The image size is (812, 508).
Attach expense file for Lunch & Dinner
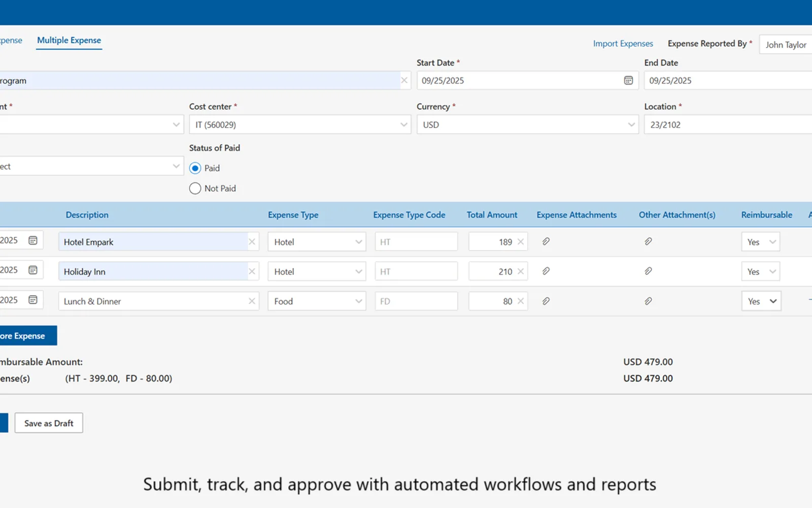coord(546,301)
